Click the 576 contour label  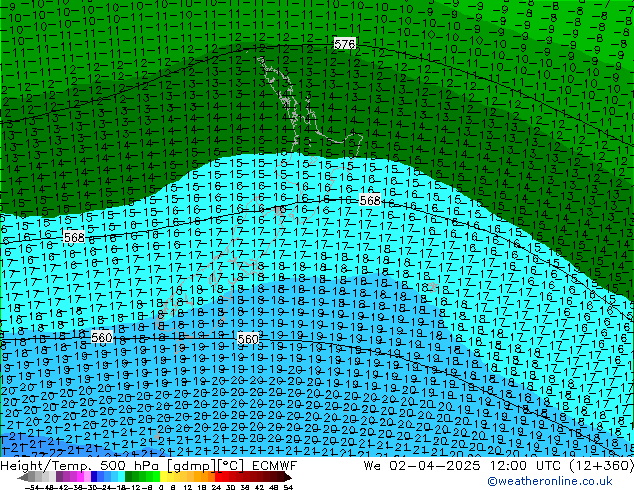tap(344, 44)
